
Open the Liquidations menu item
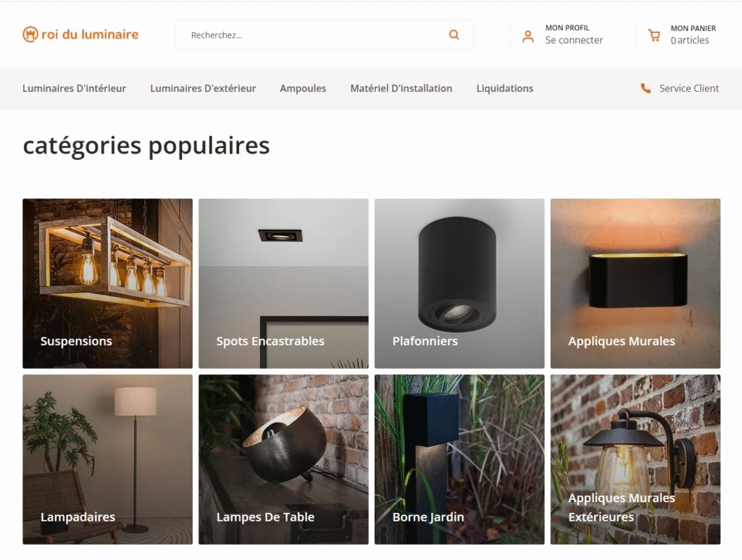tap(505, 88)
